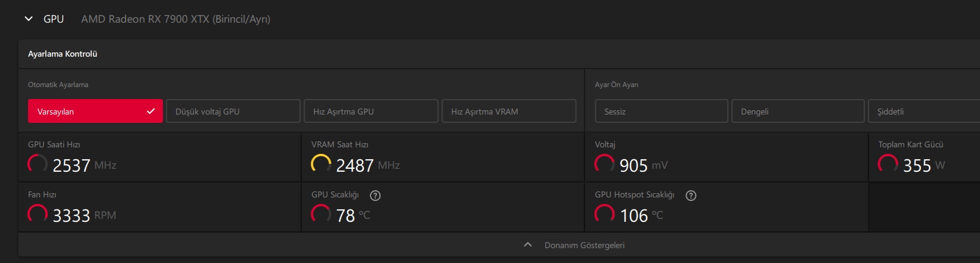Open help for GPU Sıcaklığı
Screen dimensions: 980x263
(375, 196)
